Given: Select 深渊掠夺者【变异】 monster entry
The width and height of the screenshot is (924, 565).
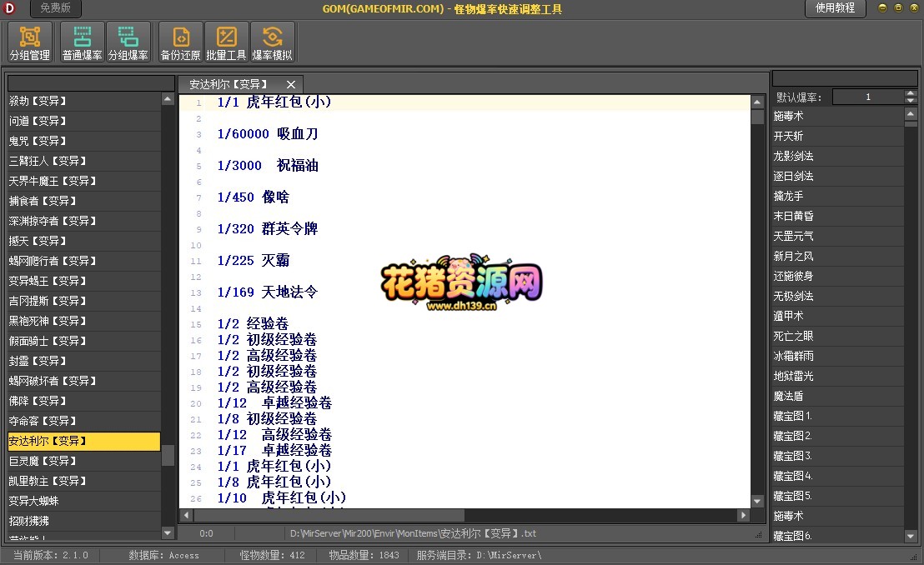Looking at the screenshot, I should tap(83, 222).
